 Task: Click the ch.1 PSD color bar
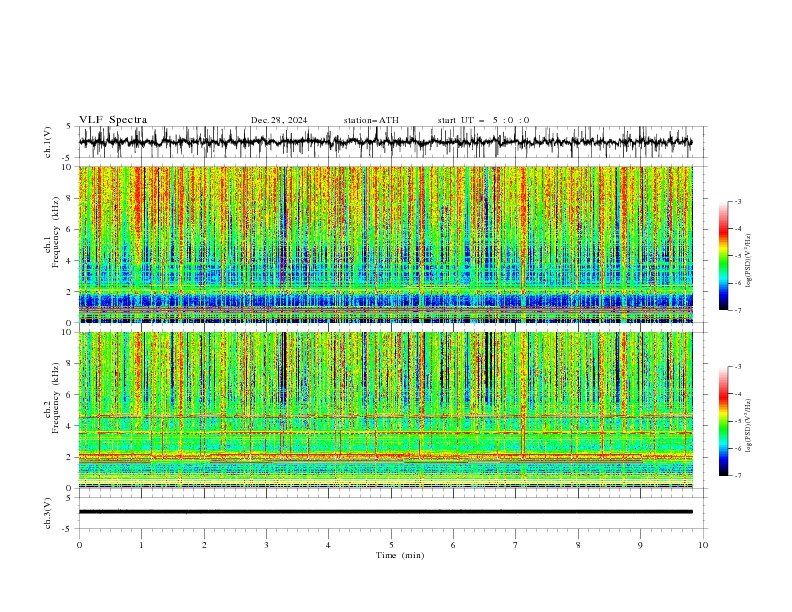coord(723,256)
